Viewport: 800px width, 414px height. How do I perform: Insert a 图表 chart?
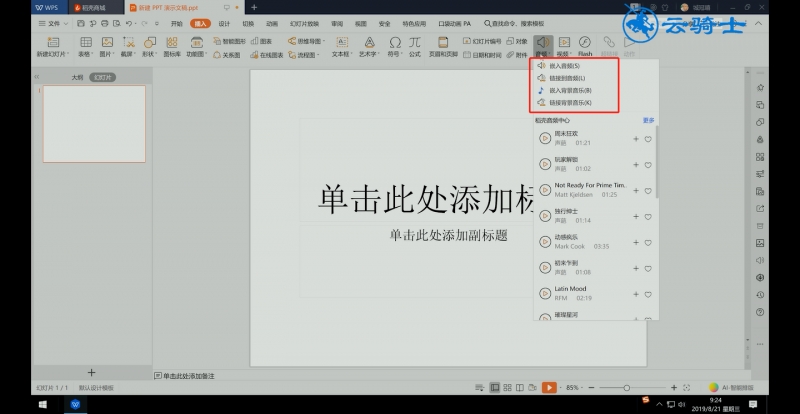[261, 41]
